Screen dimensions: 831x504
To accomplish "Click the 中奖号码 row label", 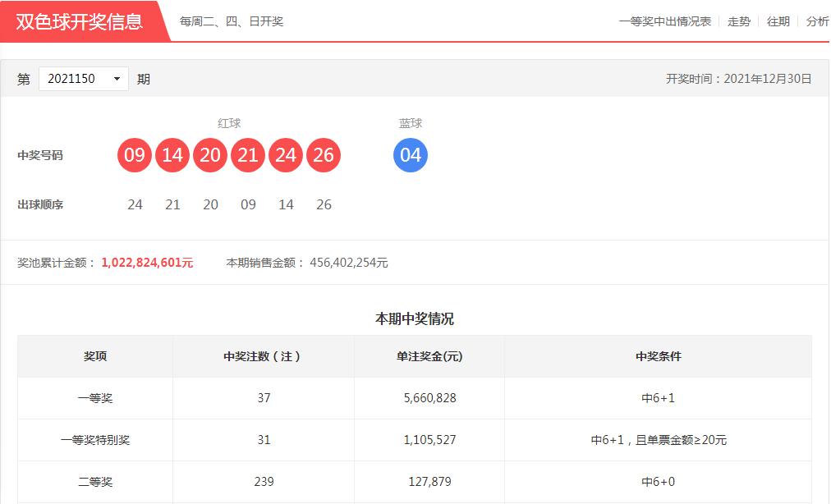I will tap(40, 155).
